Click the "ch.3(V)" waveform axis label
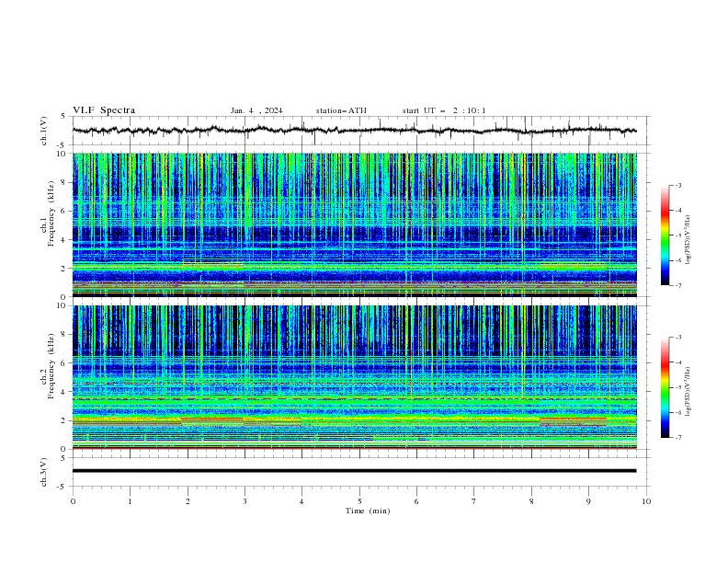The width and height of the screenshot is (728, 563). [x=44, y=472]
